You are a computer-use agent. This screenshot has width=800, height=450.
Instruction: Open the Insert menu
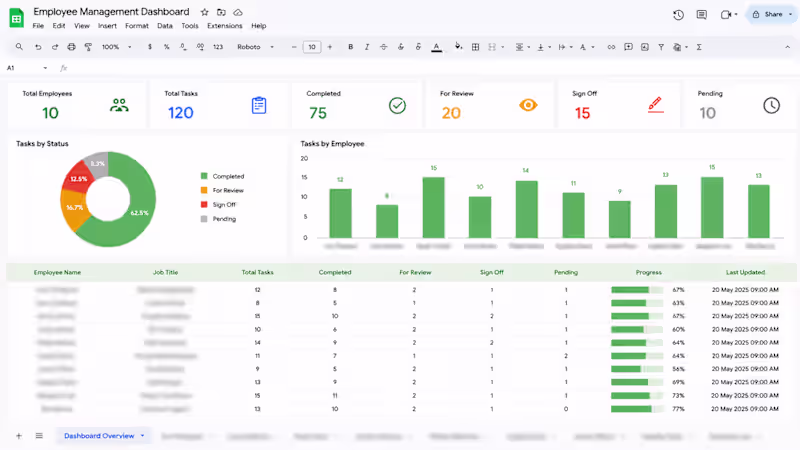click(107, 26)
